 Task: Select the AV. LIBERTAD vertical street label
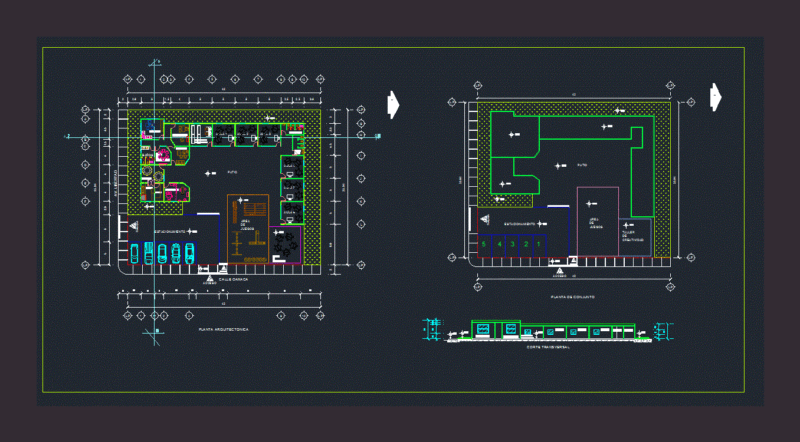pos(116,183)
